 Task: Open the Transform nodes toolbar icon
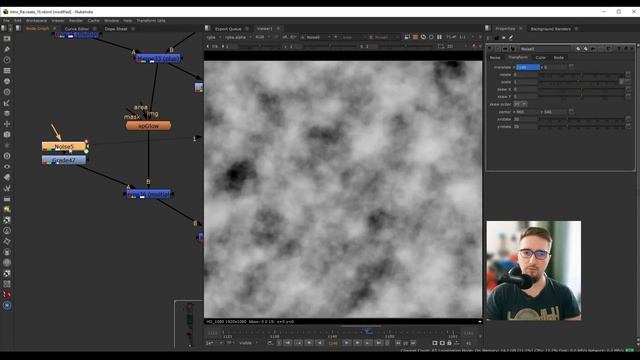7,124
